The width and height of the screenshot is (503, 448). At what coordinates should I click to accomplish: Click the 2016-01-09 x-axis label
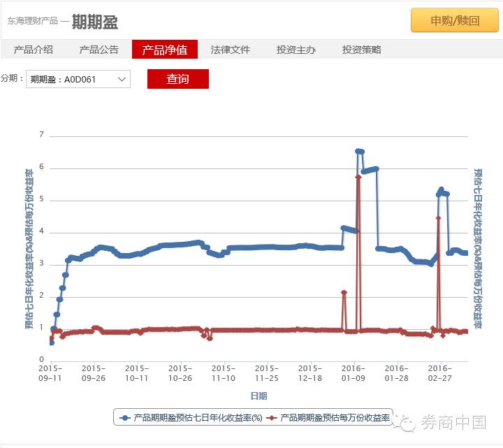[x=353, y=373]
